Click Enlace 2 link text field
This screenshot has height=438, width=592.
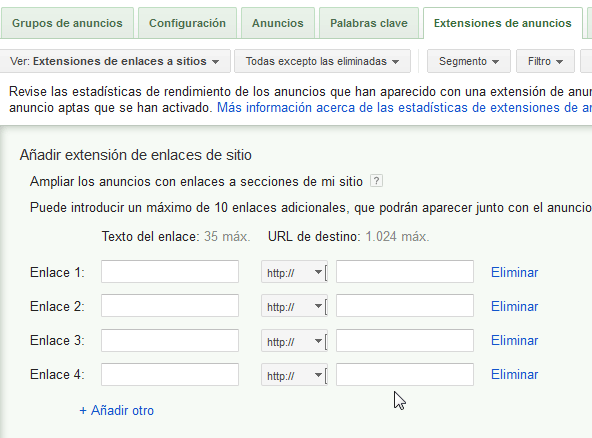170,305
